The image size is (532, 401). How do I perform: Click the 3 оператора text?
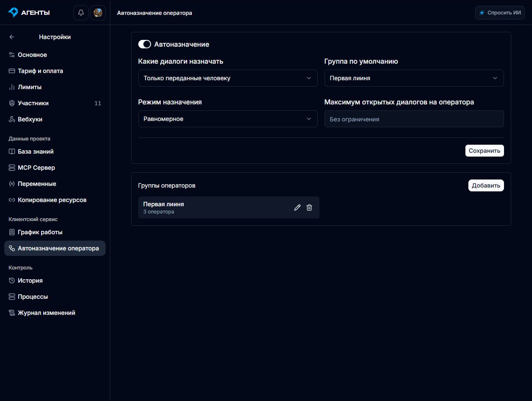159,212
